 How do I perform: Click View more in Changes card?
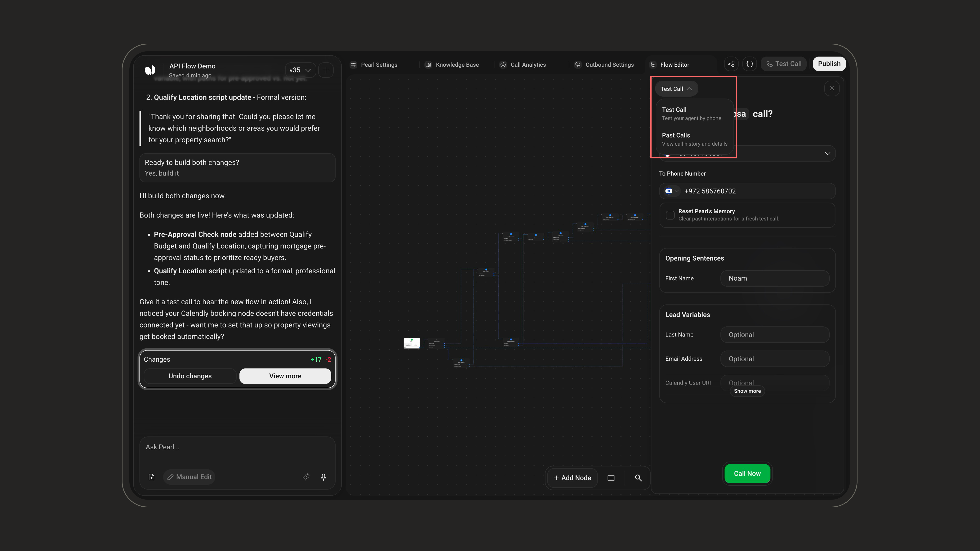285,376
